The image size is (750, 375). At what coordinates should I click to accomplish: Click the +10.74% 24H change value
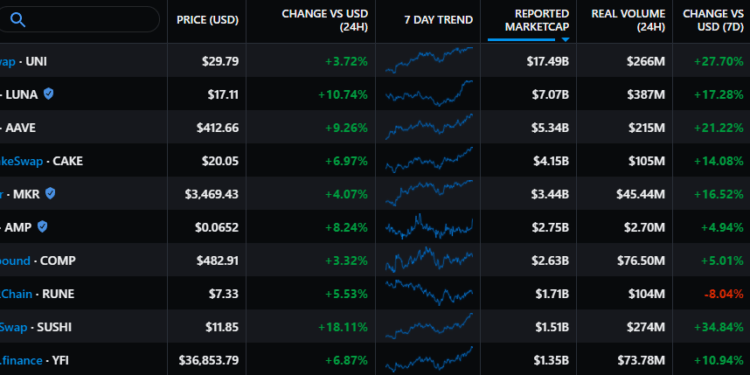tap(343, 95)
